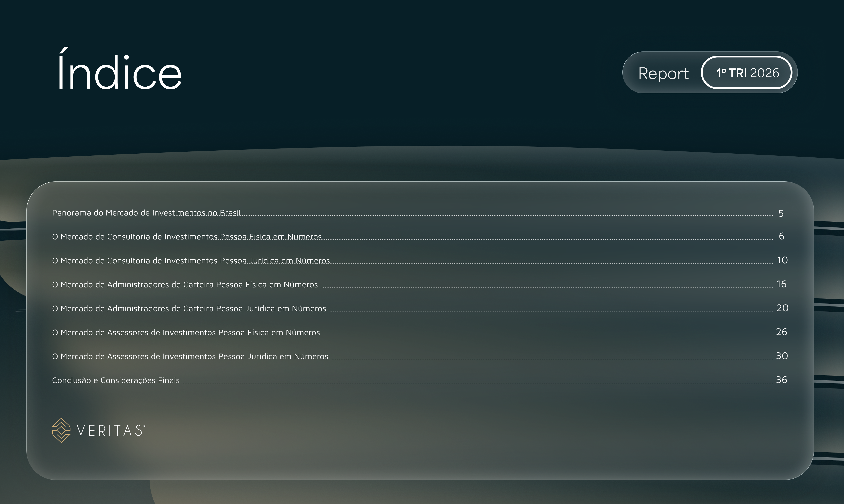Click the 'VERITAS' wordmark text
The height and width of the screenshot is (504, 844).
111,430
